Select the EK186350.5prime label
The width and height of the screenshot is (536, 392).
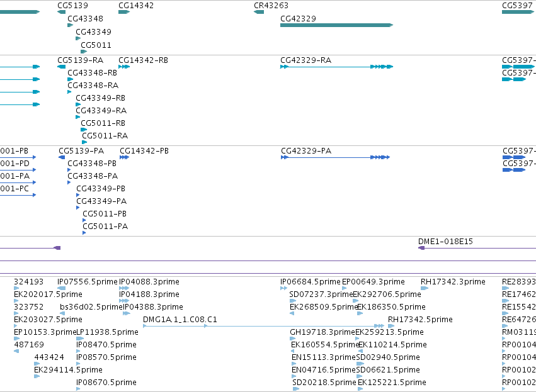[x=391, y=307]
